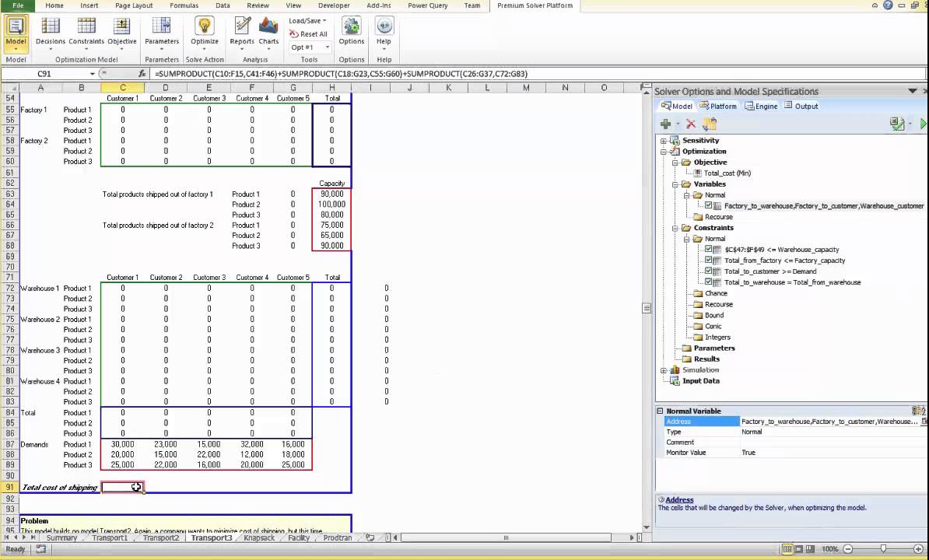Open the Parameters ribbon tool
Viewport: 929px width, 560px height.
point(162,32)
